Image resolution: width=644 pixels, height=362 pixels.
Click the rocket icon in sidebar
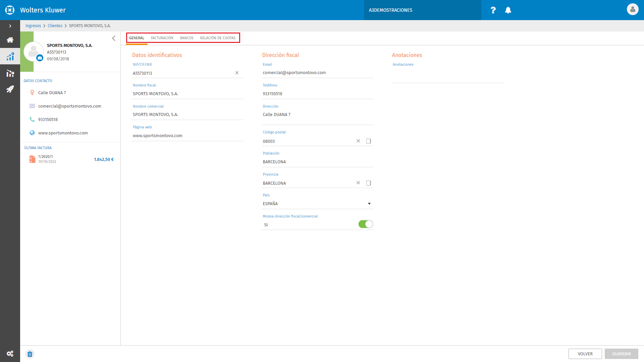[10, 89]
